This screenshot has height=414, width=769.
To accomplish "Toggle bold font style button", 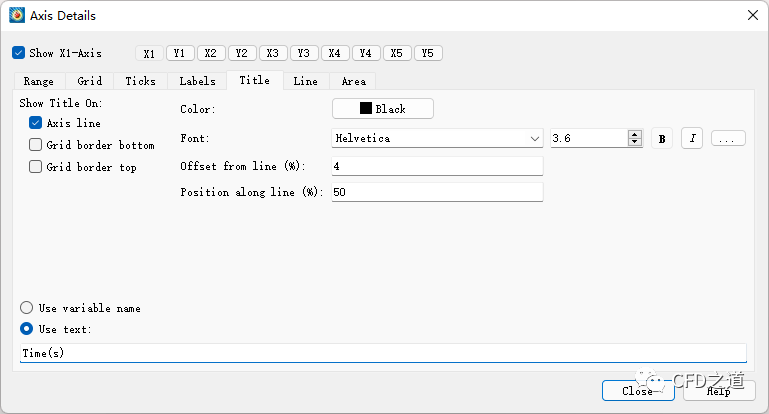I will (x=661, y=139).
